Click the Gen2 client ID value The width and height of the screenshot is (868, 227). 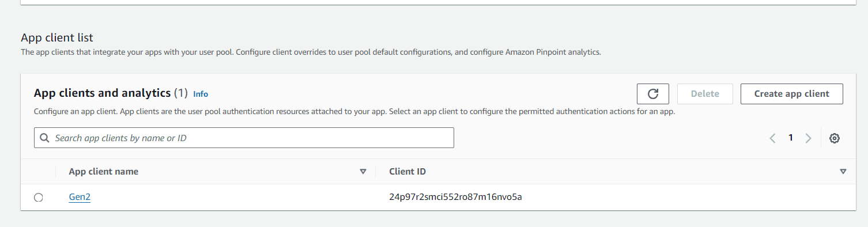pos(455,197)
